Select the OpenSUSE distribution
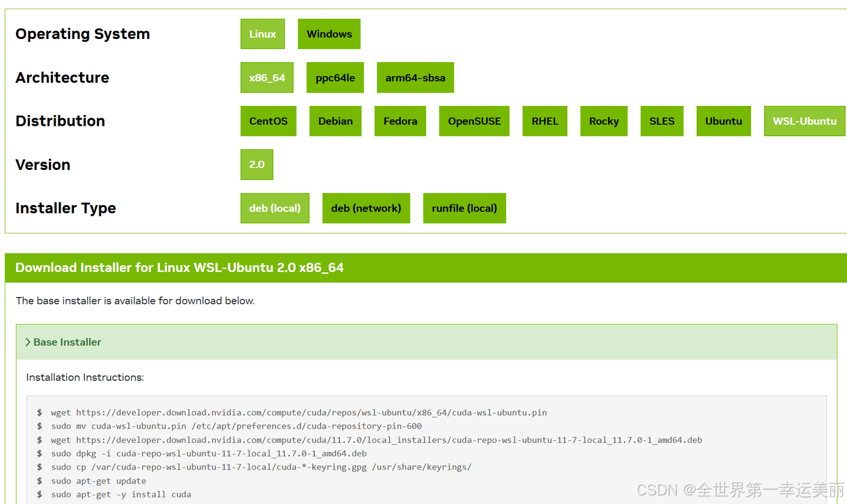The width and height of the screenshot is (847, 504). (x=474, y=121)
